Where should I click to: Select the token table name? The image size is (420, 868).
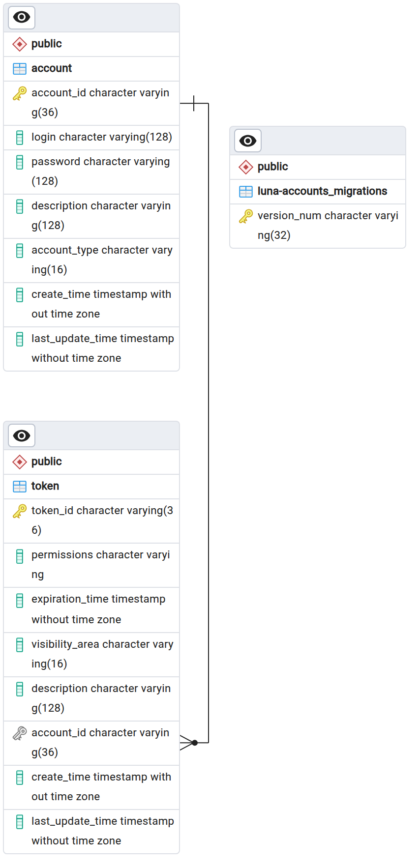45,486
